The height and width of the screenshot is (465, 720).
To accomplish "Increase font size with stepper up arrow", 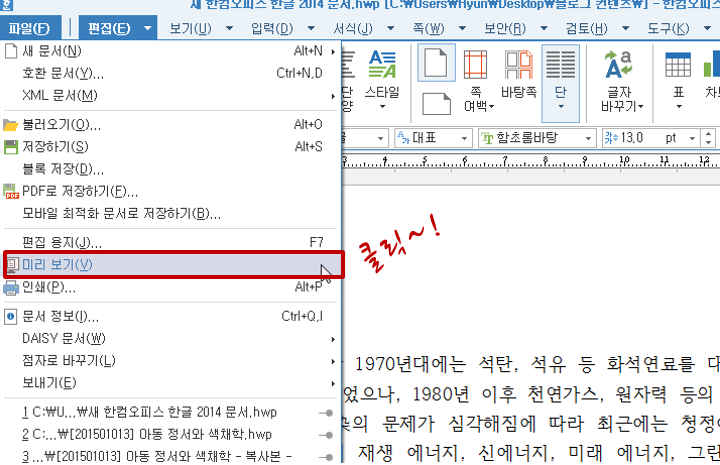I will coord(709,134).
